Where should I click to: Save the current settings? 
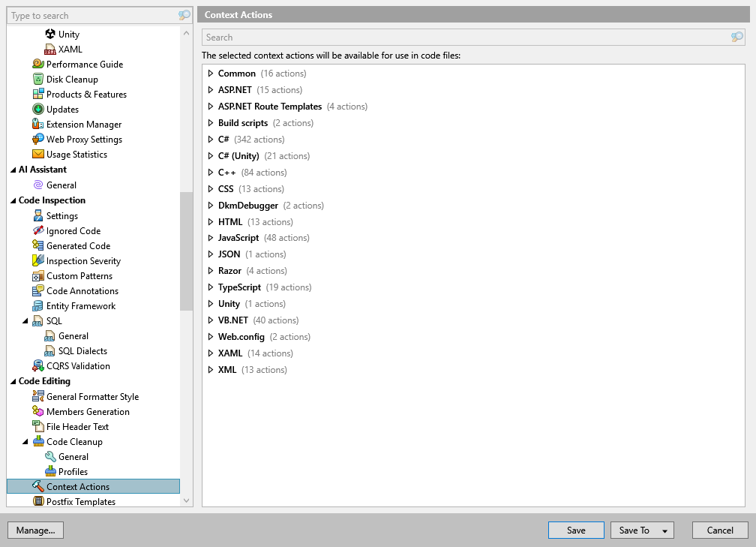click(575, 530)
